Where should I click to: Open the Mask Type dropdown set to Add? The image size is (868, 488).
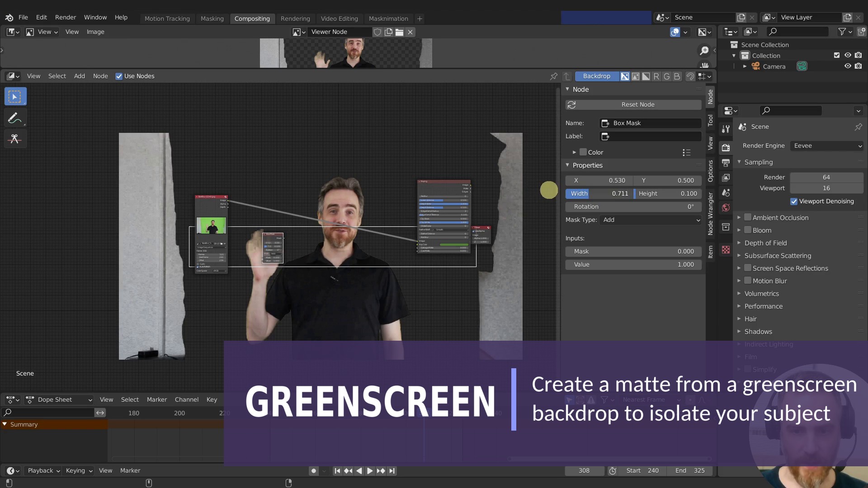[650, 220]
